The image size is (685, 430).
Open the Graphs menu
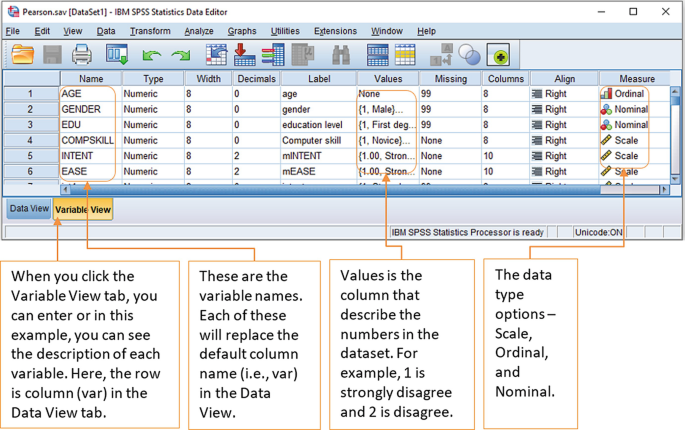(241, 31)
